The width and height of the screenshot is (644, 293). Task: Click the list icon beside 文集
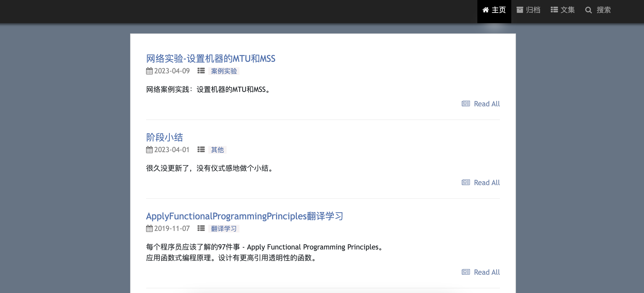click(554, 10)
